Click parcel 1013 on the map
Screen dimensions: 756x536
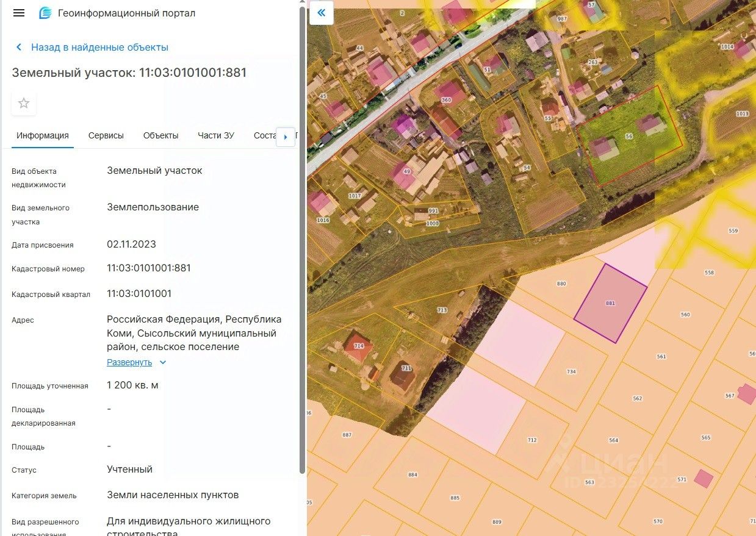742,114
